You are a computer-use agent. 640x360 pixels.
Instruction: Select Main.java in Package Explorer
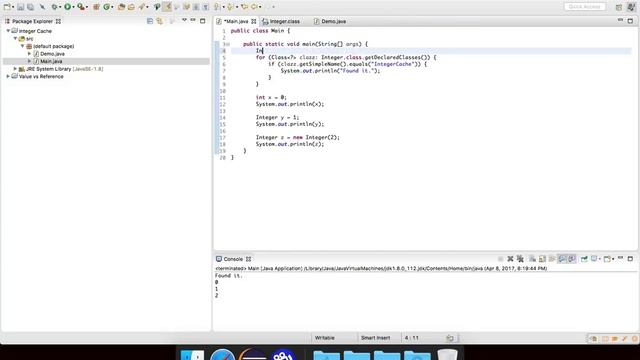[51, 61]
